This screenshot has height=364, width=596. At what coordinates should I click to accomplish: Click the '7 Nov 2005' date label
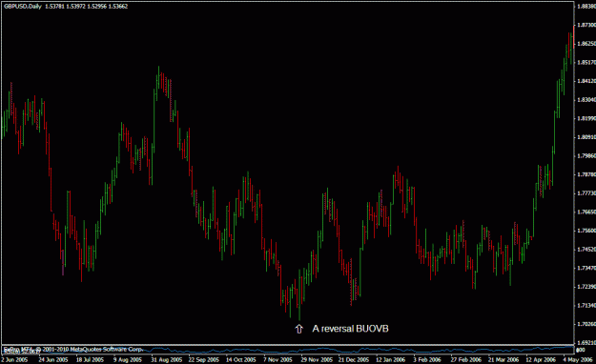tap(277, 359)
